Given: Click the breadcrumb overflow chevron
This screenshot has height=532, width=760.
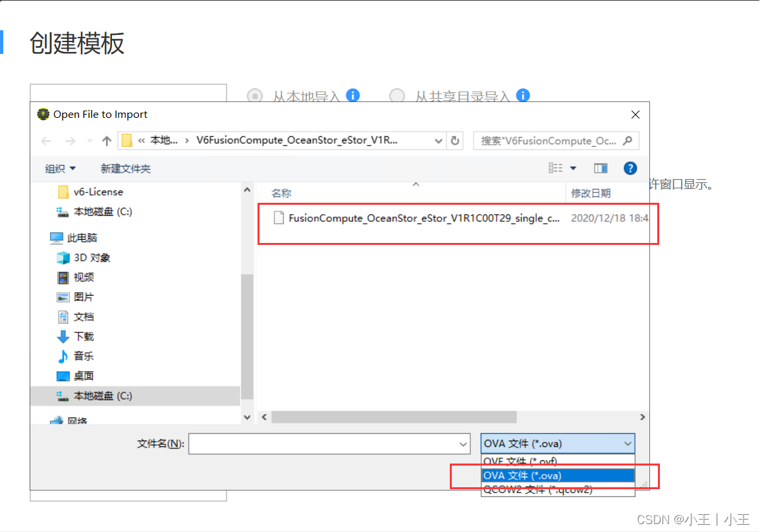Looking at the screenshot, I should [142, 140].
